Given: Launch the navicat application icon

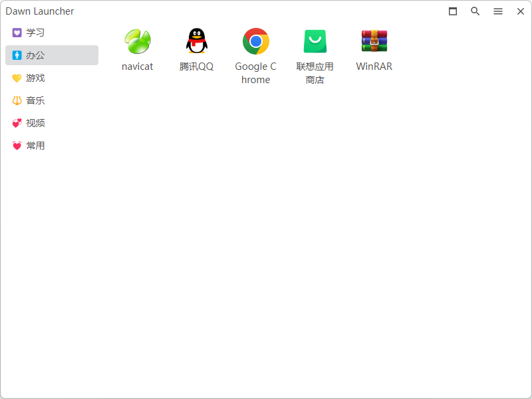Looking at the screenshot, I should (138, 41).
